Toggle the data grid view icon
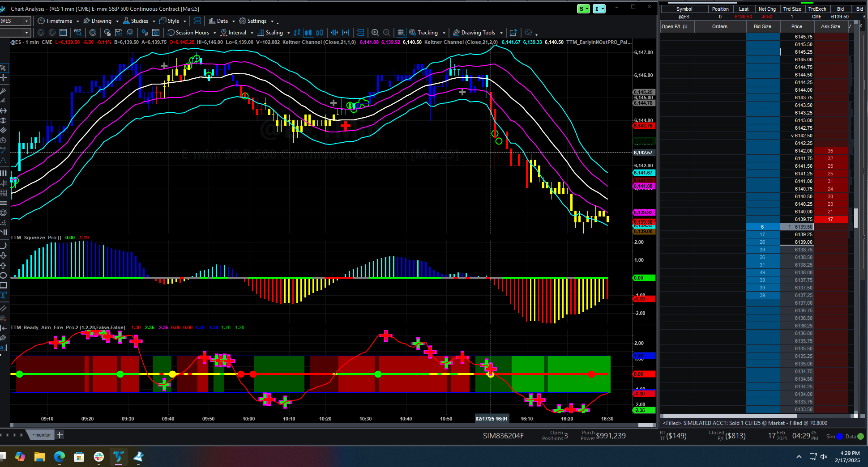Viewport: 868px width, 467px height. (x=401, y=33)
